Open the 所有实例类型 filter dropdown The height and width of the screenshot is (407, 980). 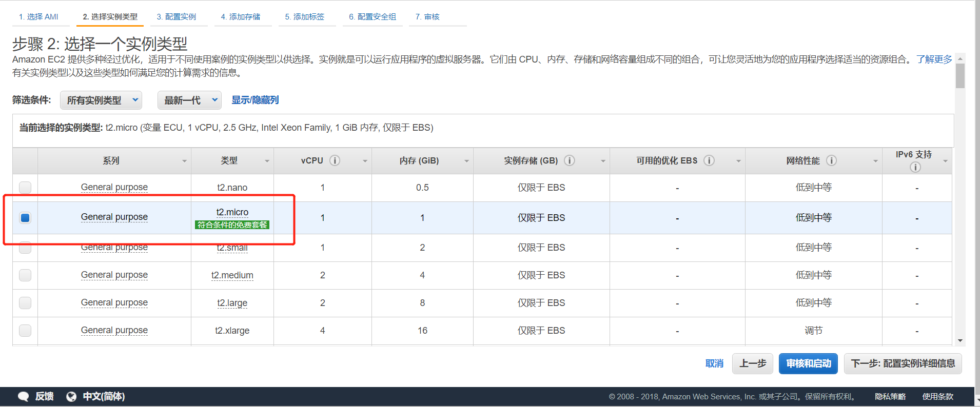pos(101,100)
